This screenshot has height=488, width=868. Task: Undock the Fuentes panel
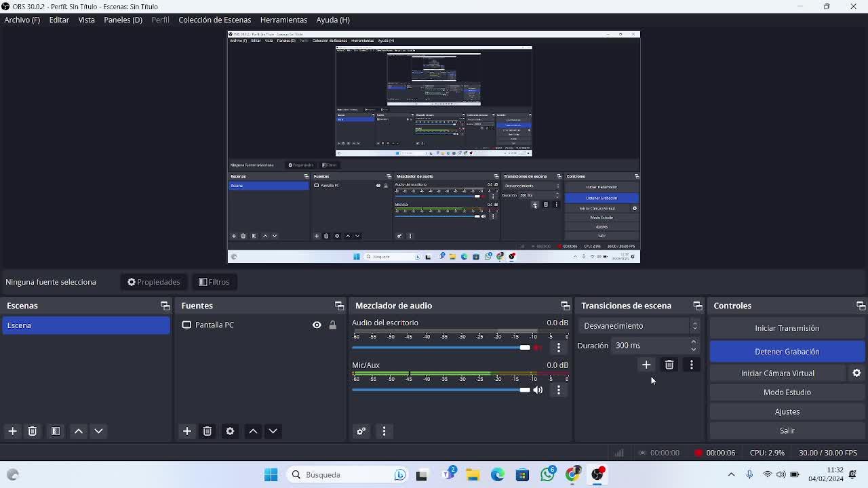coord(339,306)
